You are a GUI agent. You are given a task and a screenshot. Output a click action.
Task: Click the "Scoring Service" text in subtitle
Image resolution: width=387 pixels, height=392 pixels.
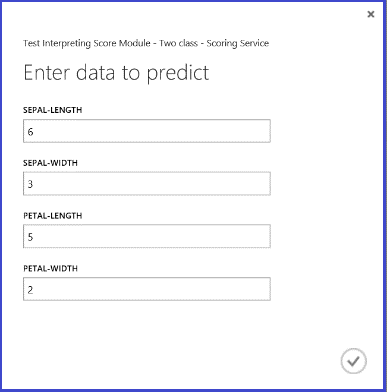238,43
